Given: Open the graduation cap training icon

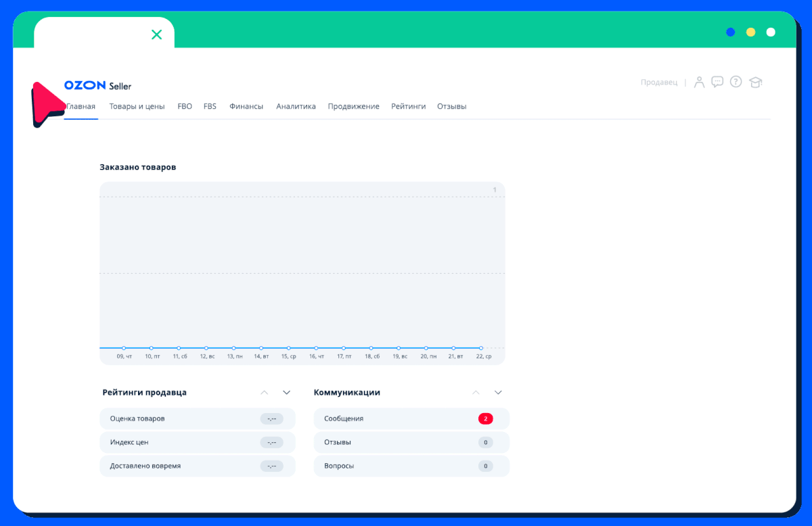Looking at the screenshot, I should (x=755, y=82).
